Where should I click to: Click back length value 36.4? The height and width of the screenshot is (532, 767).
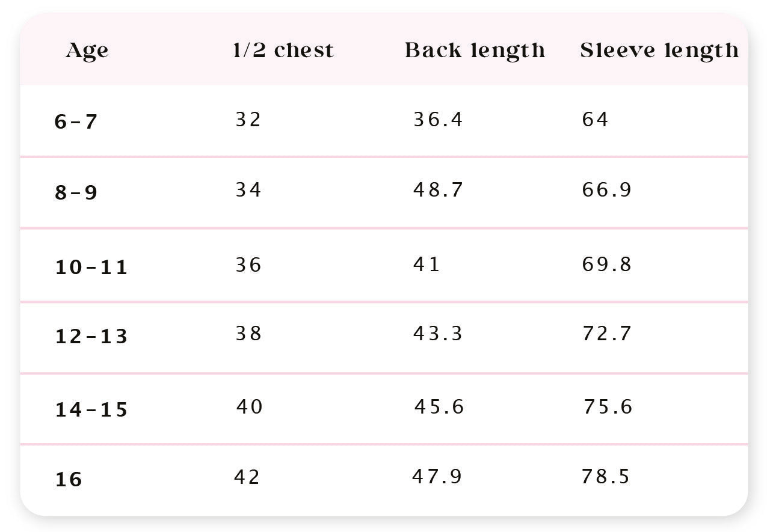tap(438, 120)
